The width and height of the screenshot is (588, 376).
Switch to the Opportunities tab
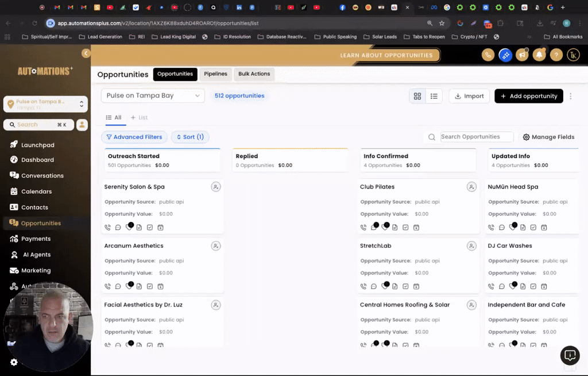(175, 74)
